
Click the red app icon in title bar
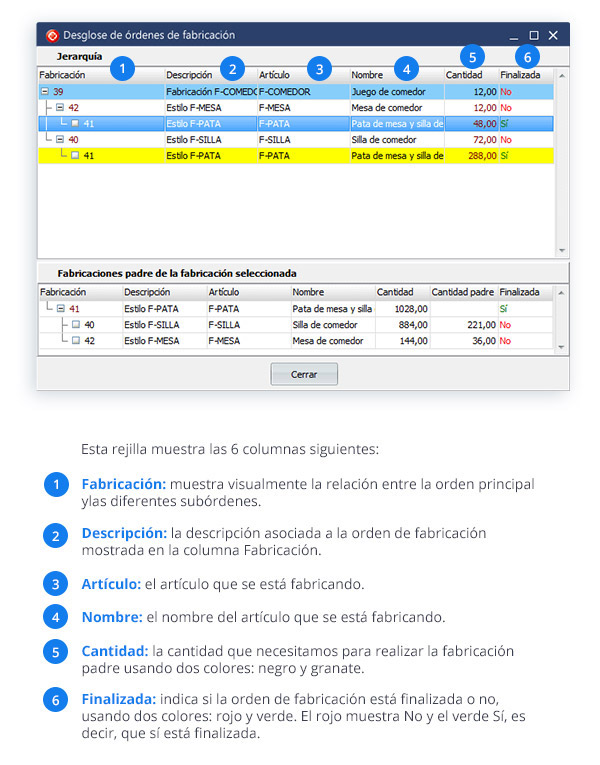coord(52,35)
